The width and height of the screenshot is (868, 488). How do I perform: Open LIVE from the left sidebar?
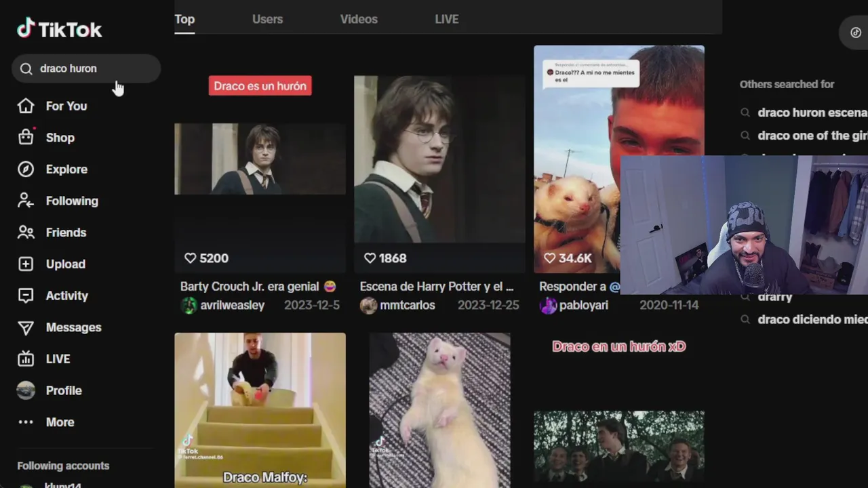click(58, 359)
